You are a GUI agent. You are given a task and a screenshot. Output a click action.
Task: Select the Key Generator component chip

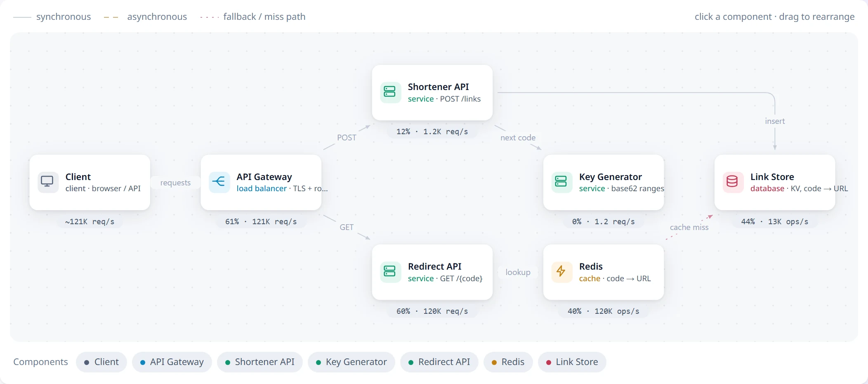click(x=351, y=362)
